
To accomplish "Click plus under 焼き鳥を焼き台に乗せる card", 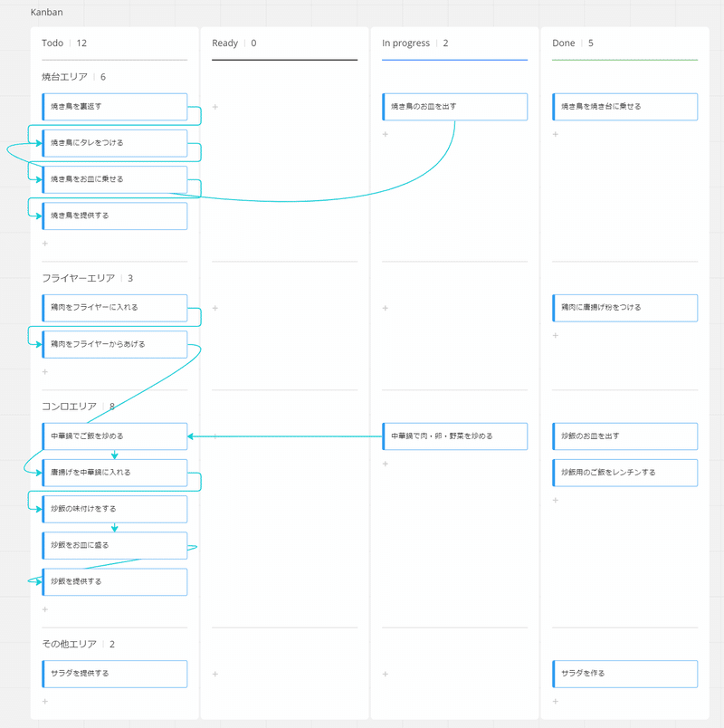I will pos(556,135).
